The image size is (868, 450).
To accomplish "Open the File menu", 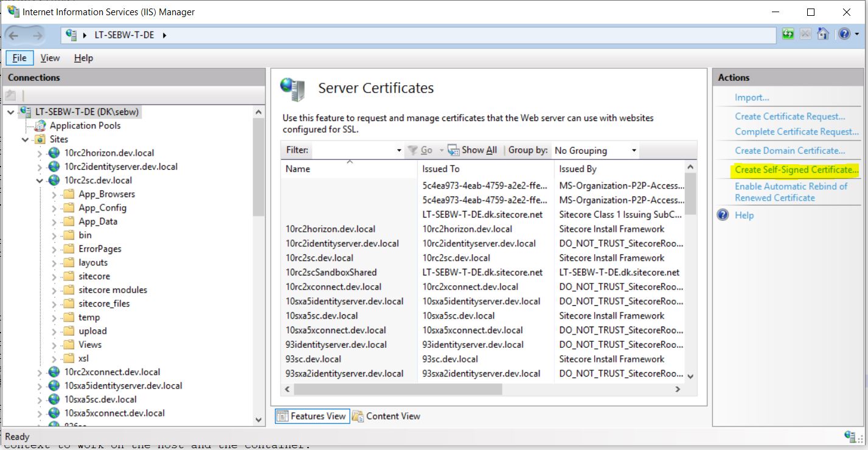I will pyautogui.click(x=19, y=58).
